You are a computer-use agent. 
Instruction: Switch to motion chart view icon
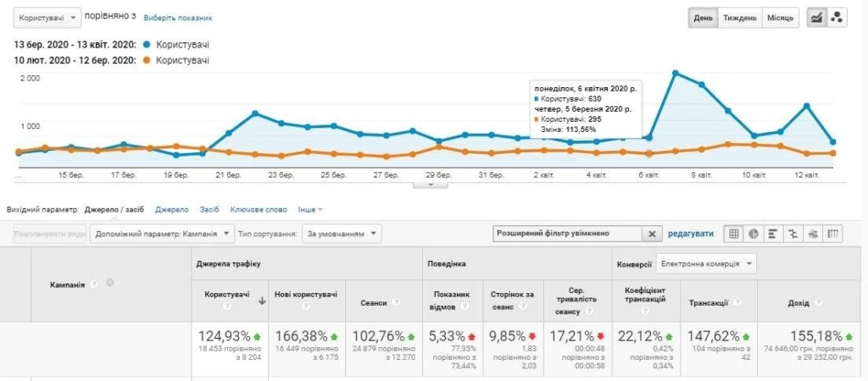point(836,18)
